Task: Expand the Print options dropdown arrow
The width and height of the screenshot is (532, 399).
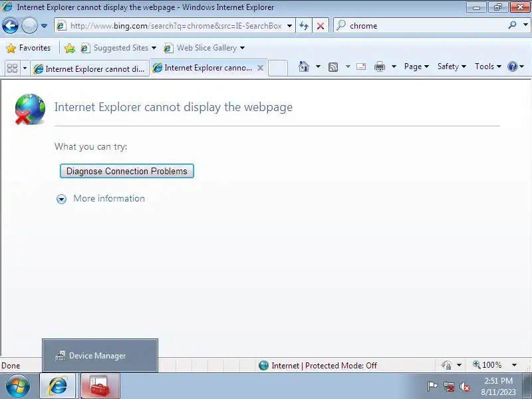Action: tap(394, 66)
